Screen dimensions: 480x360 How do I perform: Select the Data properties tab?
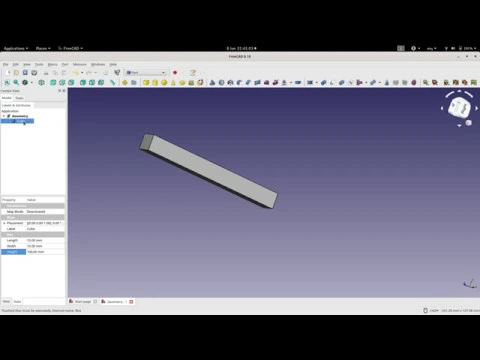pos(17,302)
